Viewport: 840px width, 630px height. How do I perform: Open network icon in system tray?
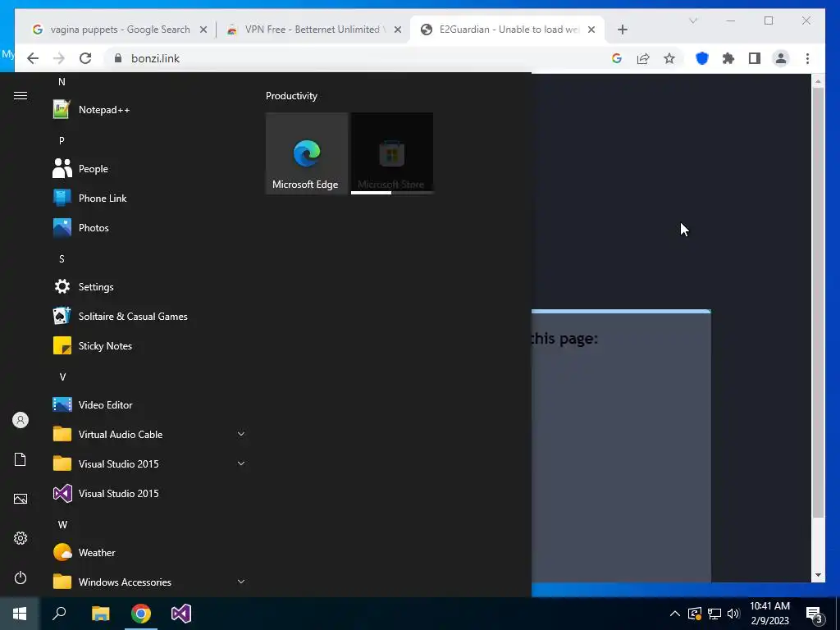tap(714, 614)
